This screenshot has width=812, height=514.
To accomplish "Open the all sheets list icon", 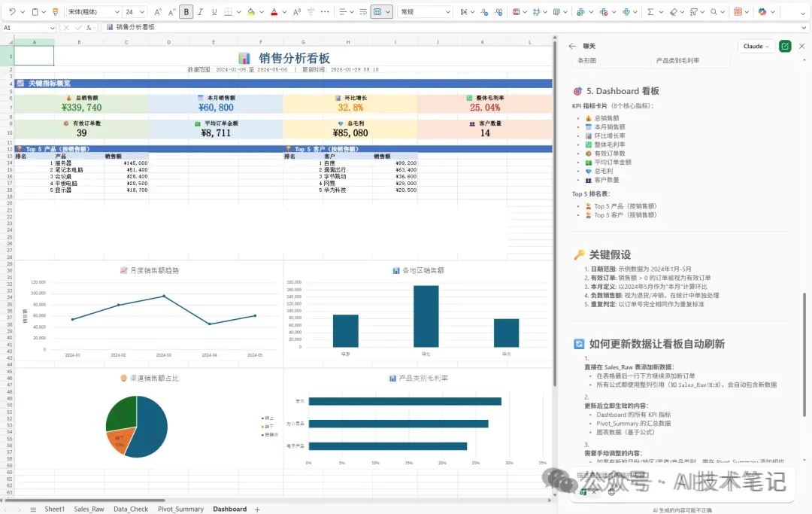I will (33, 509).
